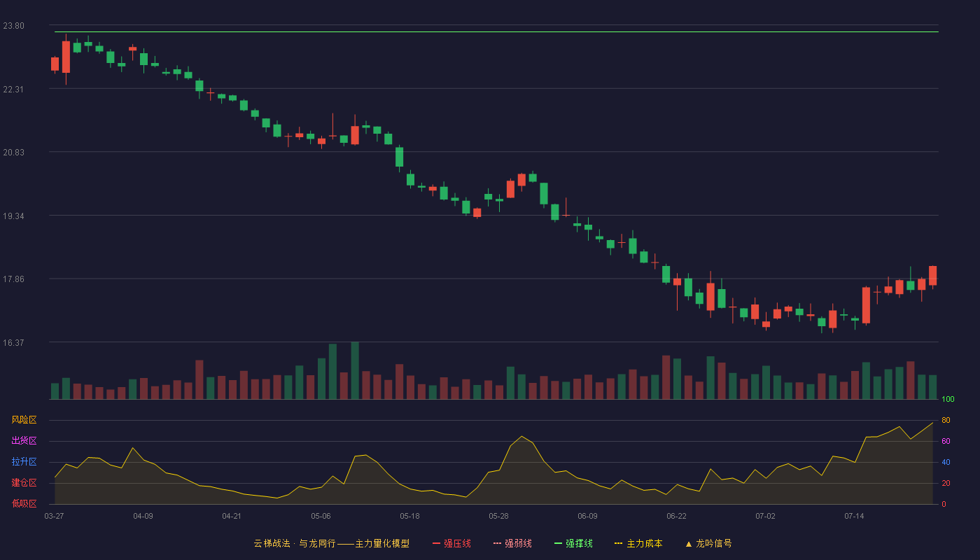Select the 出货区 zone label

coord(24,441)
